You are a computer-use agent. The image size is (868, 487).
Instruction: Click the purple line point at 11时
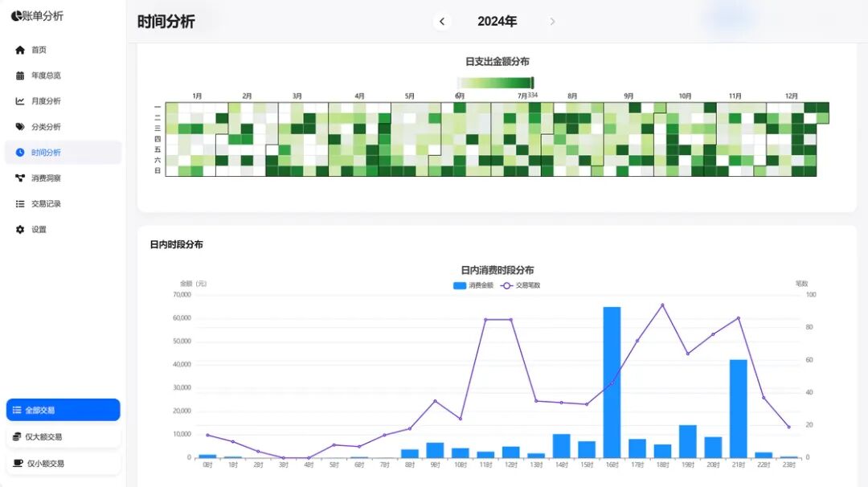[485, 320]
